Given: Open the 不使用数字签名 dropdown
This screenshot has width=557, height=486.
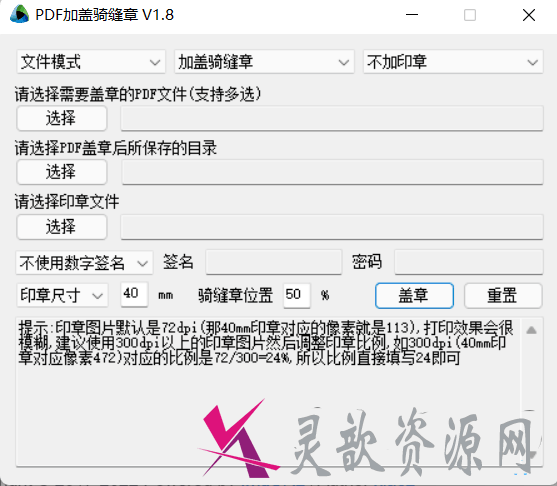Looking at the screenshot, I should 84,263.
